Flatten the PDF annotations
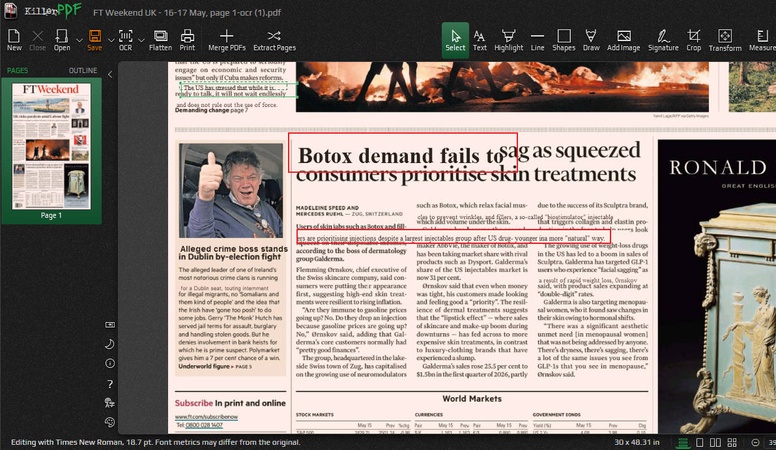This screenshot has width=776, height=450. (160, 40)
